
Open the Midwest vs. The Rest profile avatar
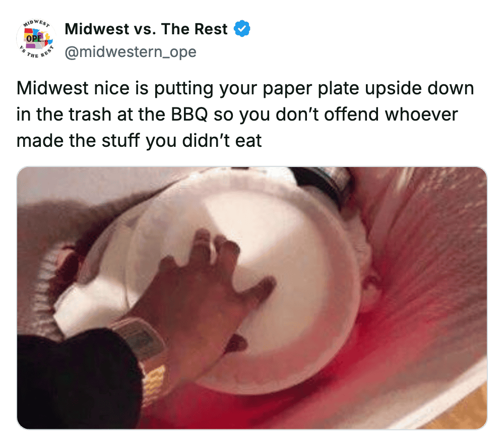tap(36, 39)
